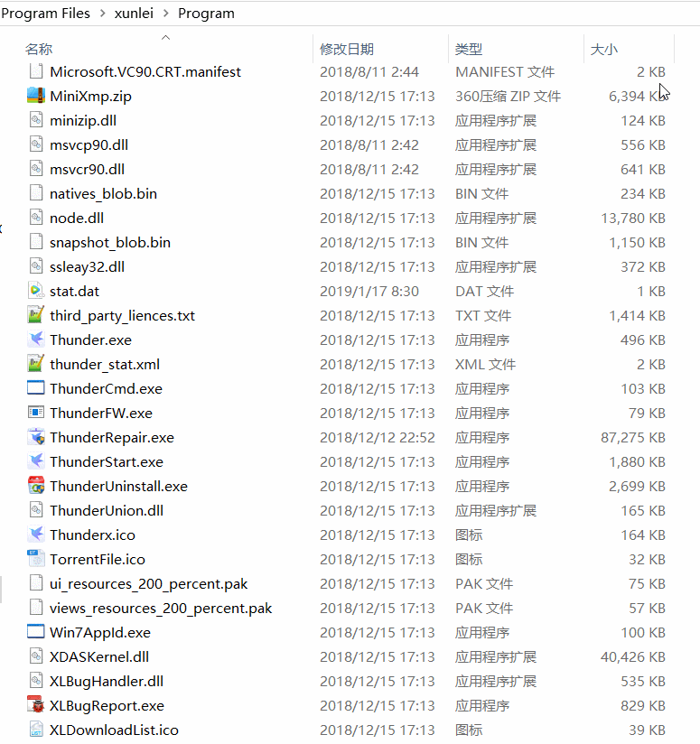Viewport: 700px width, 744px height.
Task: Select views_resources_200_percent.pak file name
Action: (161, 609)
